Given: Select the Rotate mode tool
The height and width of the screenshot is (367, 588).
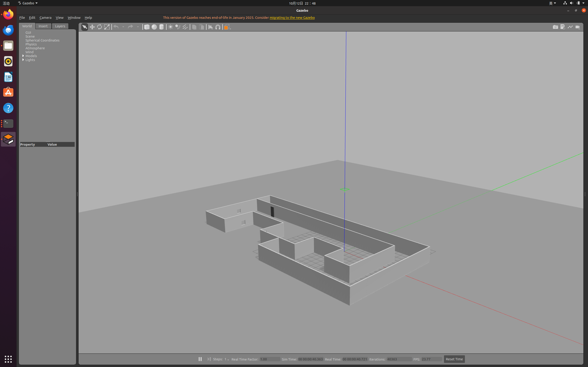Looking at the screenshot, I should 99,27.
